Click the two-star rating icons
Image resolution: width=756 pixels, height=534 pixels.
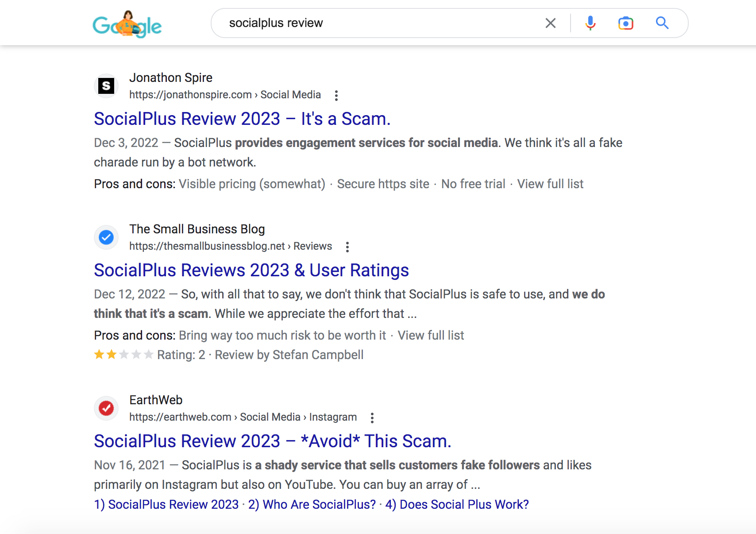124,355
